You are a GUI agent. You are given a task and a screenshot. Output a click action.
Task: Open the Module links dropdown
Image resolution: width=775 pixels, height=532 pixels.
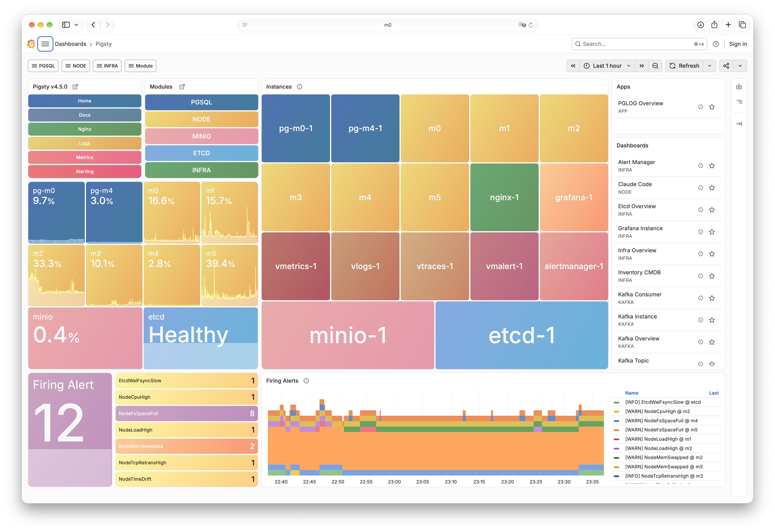pyautogui.click(x=140, y=66)
